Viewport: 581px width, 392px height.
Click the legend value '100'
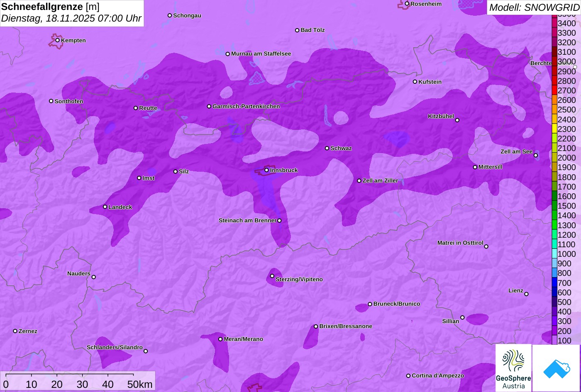coord(564,341)
